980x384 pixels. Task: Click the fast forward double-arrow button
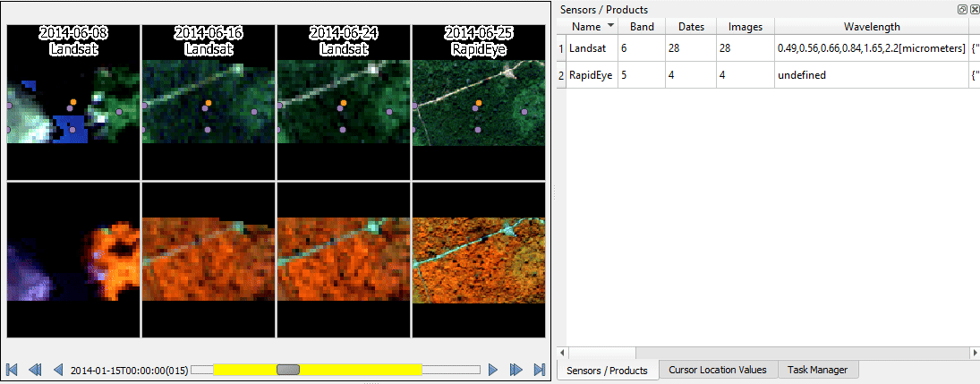(516, 370)
